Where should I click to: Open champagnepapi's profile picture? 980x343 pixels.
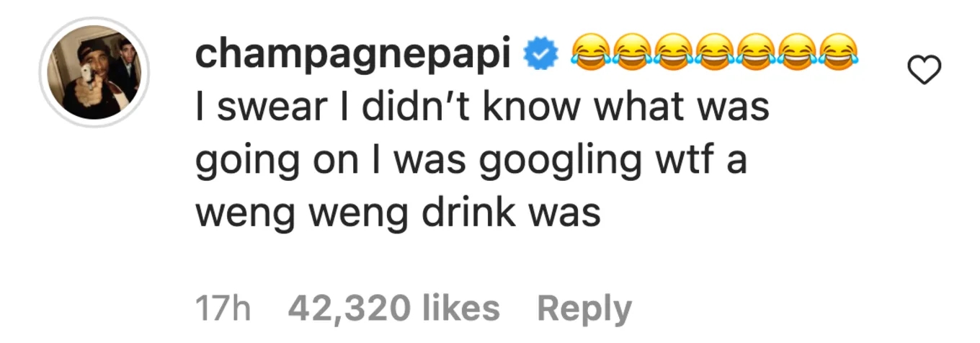coord(94,72)
